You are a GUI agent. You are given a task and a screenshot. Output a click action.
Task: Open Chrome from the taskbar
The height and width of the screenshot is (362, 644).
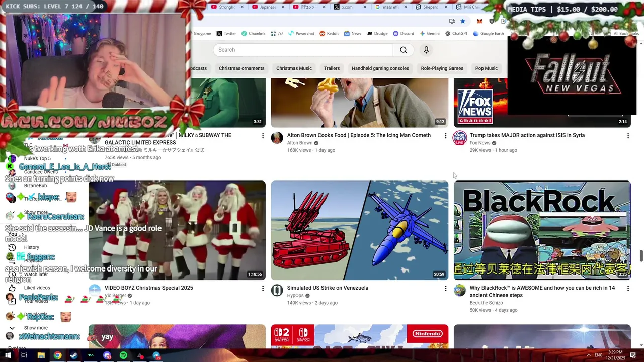57,355
